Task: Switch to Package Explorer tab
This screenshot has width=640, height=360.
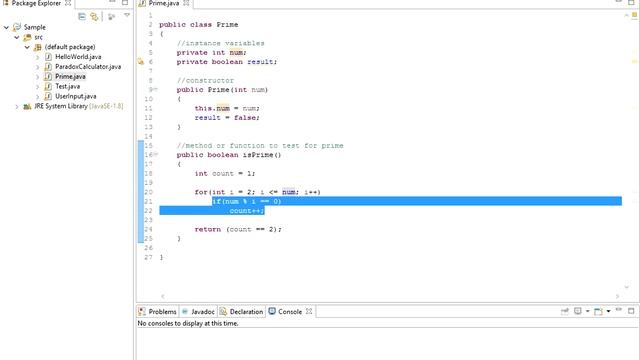Action: (x=36, y=3)
